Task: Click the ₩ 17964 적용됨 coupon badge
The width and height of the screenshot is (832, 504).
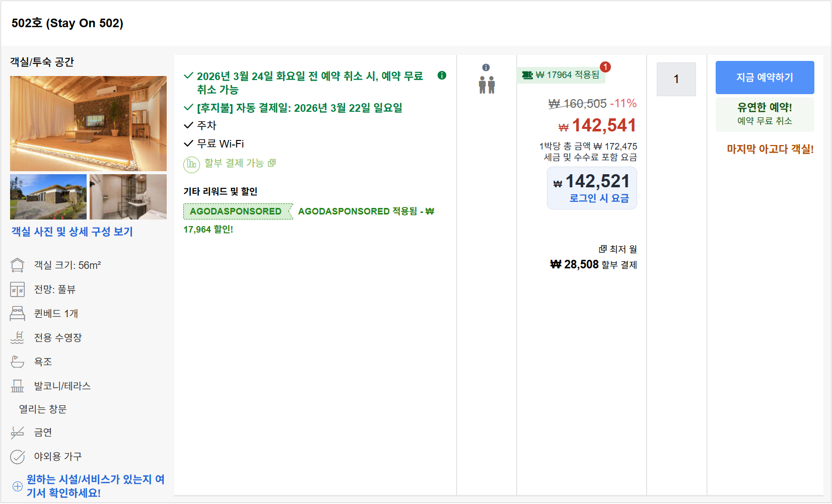Action: (x=561, y=75)
